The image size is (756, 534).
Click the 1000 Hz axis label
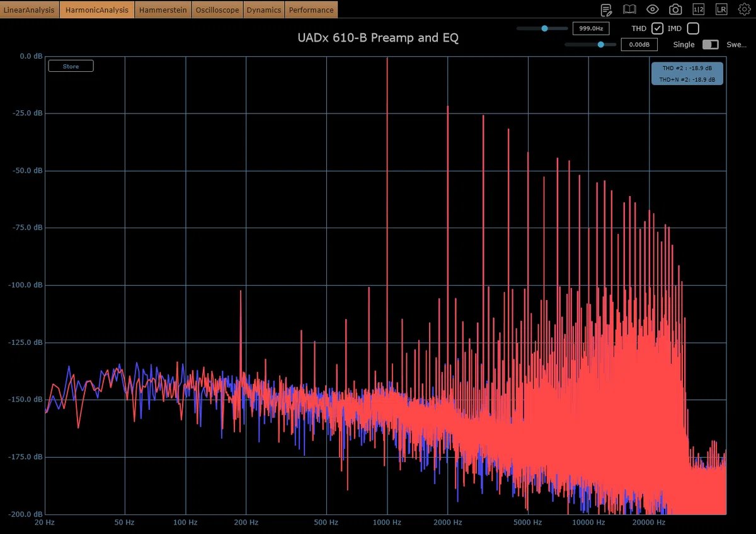pos(387,523)
